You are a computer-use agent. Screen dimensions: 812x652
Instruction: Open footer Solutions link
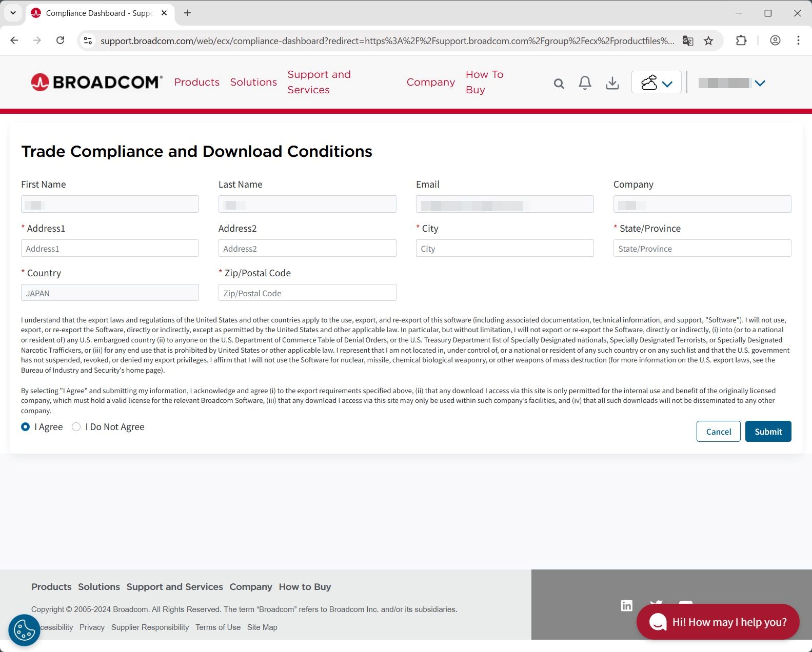click(99, 587)
